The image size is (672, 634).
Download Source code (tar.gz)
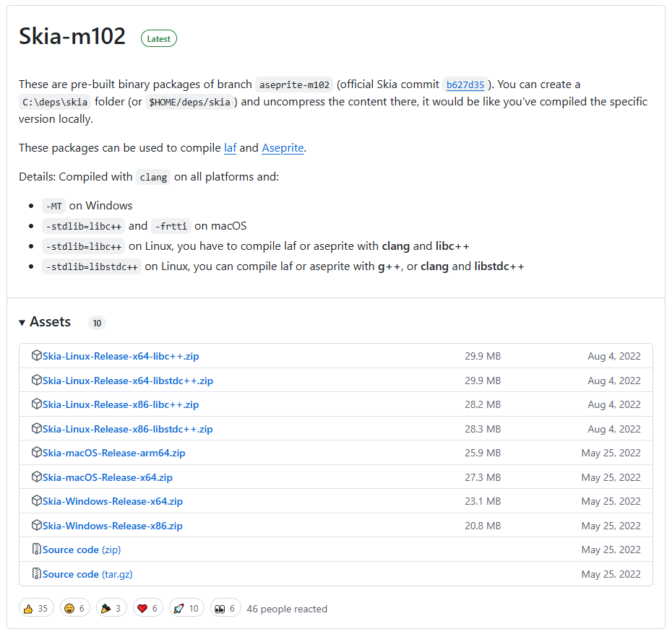87,574
